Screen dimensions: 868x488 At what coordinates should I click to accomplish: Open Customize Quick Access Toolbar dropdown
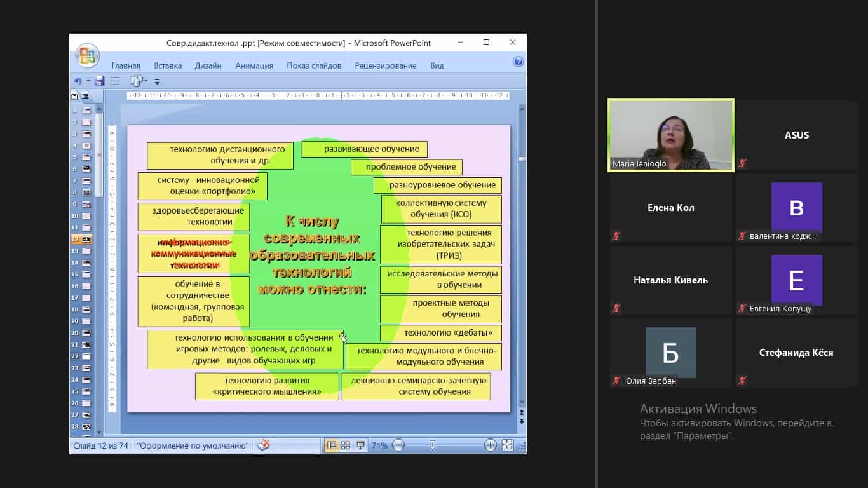(x=157, y=82)
